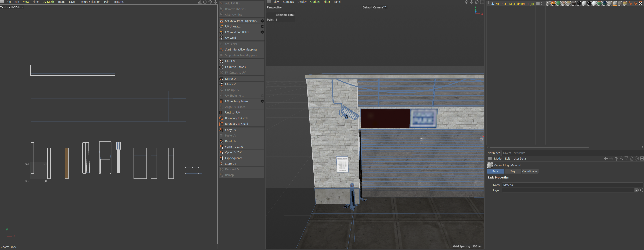Click the search icon in Attribute Manager
The image size is (644, 250).
(x=621, y=158)
